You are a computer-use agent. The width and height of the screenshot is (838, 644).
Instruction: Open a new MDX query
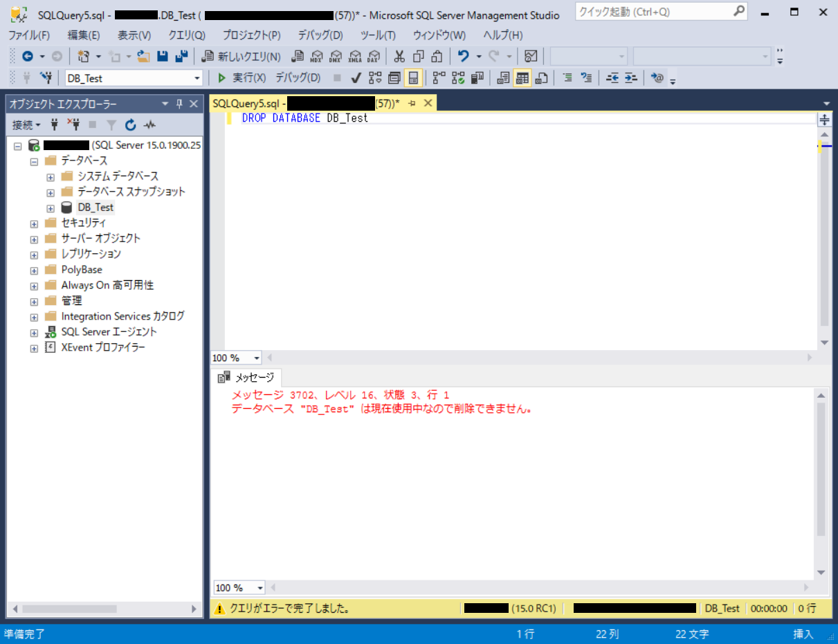(x=317, y=57)
